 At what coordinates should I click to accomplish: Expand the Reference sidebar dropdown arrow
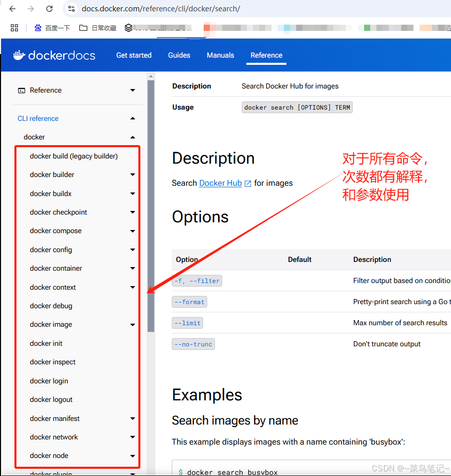[133, 90]
